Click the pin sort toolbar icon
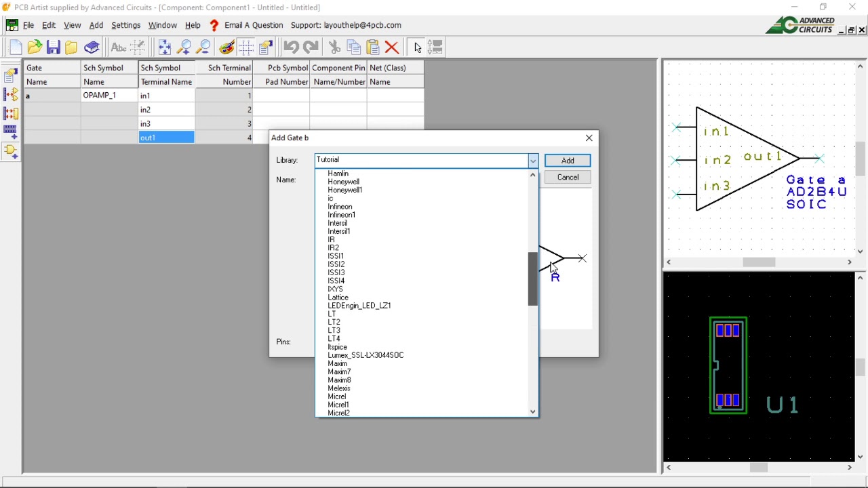Viewport: 868px width, 488px height. click(x=435, y=47)
